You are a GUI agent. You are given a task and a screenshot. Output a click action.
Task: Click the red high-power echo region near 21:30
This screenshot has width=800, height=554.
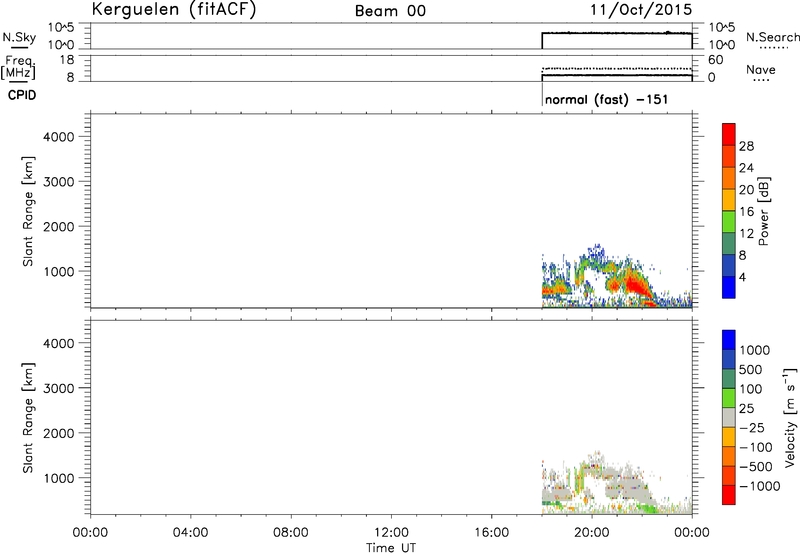pos(634,282)
